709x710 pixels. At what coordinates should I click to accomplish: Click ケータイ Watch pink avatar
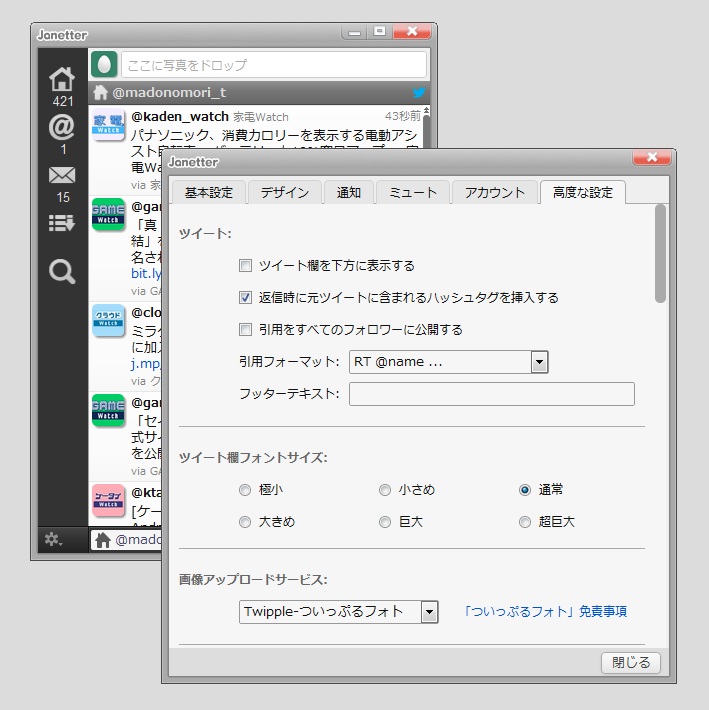coord(108,500)
